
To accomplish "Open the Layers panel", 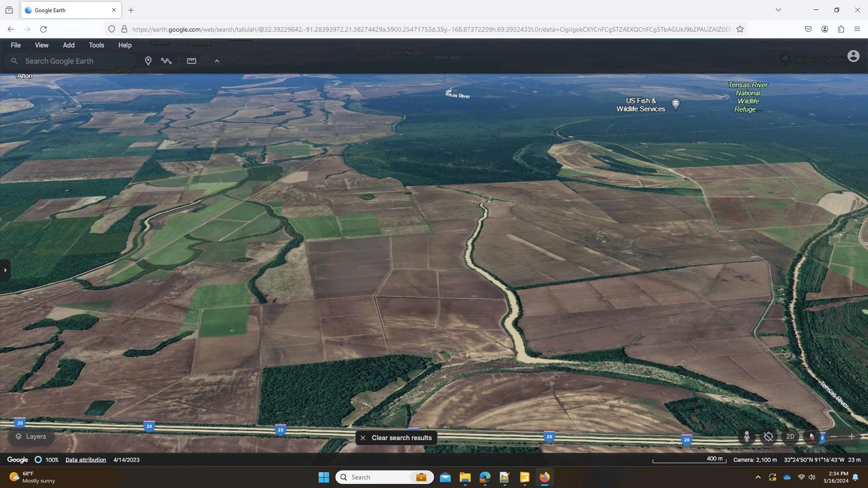I will [x=31, y=436].
